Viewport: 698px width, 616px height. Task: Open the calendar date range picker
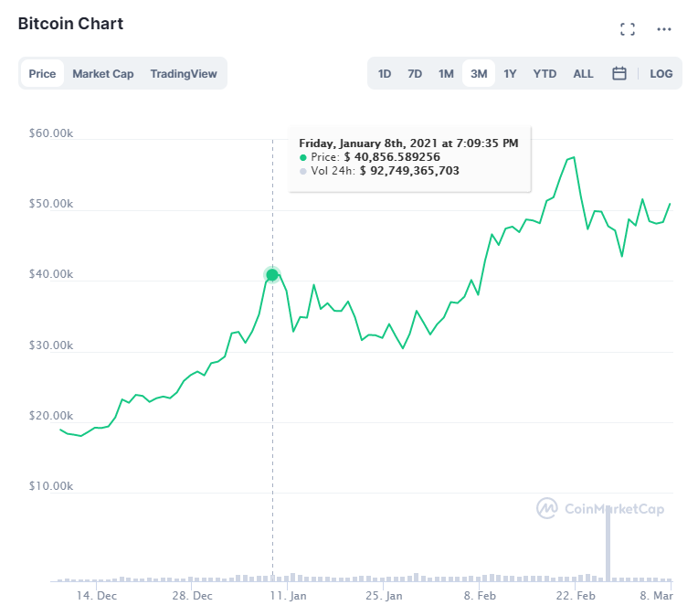(x=619, y=73)
